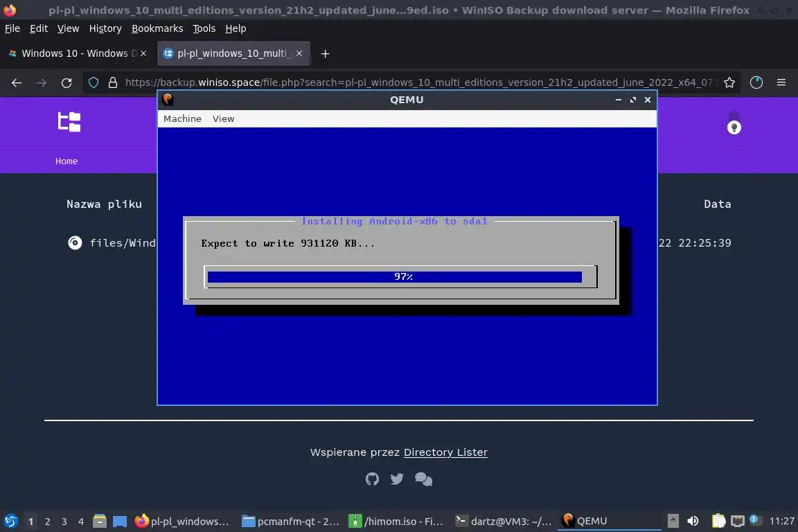Click the 22:25:39 timestamp
Image resolution: width=798 pixels, height=532 pixels.
(704, 243)
